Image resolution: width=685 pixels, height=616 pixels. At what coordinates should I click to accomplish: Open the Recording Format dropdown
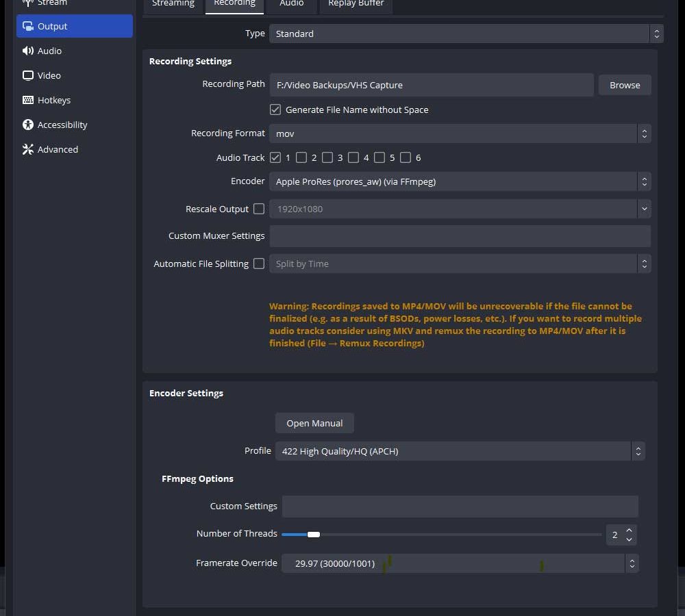coord(459,133)
